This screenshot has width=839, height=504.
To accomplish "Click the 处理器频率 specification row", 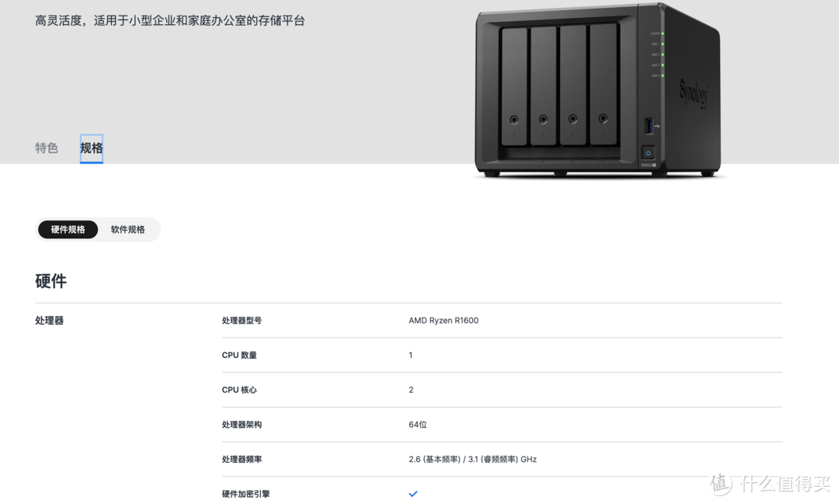I will (242, 459).
